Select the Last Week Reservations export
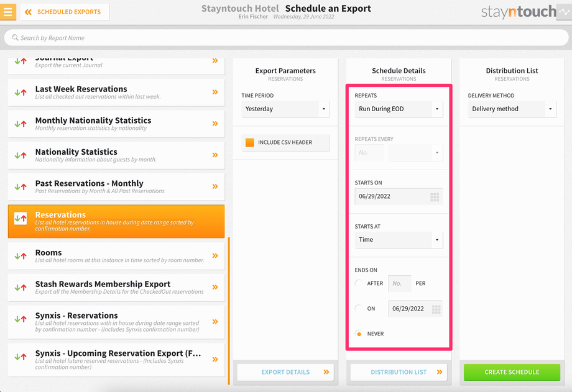Screen dimensions: 572x392 pyautogui.click(x=116, y=93)
